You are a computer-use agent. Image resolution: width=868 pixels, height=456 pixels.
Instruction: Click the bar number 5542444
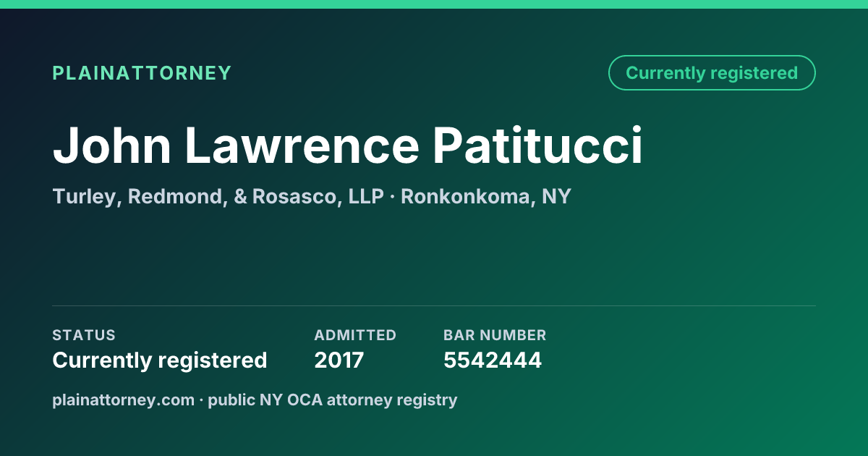[x=493, y=360]
